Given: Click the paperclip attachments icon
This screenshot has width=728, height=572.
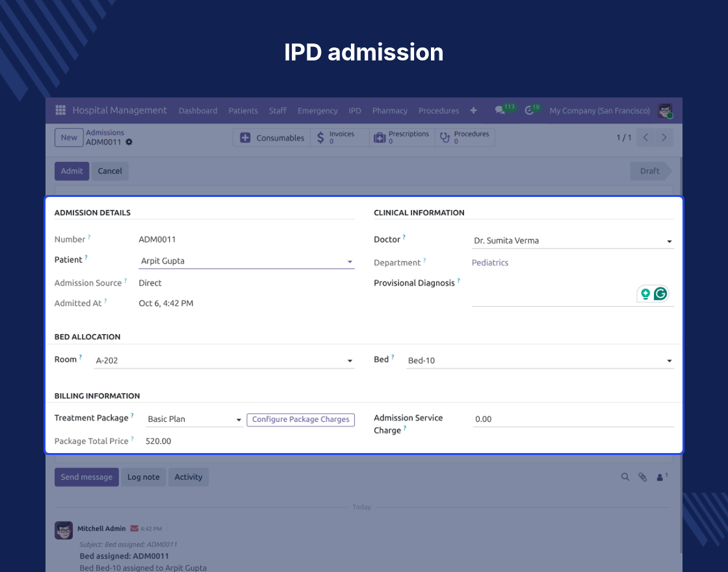Looking at the screenshot, I should [x=643, y=477].
